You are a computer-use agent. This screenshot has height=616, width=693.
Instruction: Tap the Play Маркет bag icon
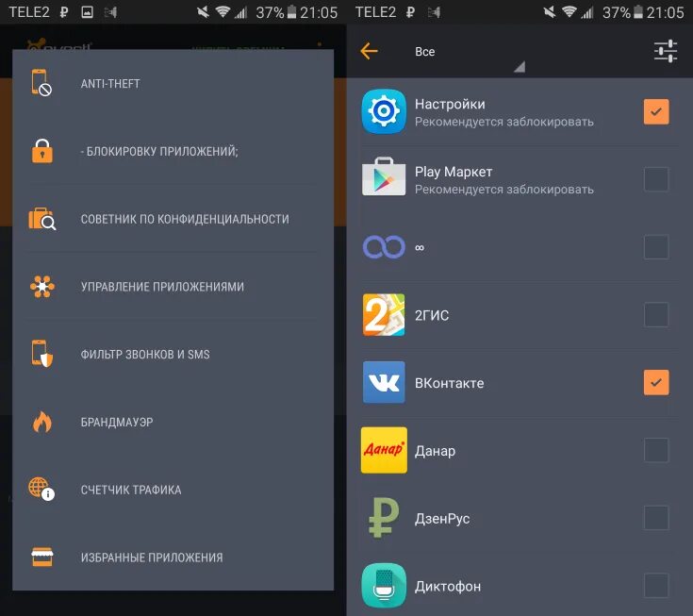[x=384, y=176]
